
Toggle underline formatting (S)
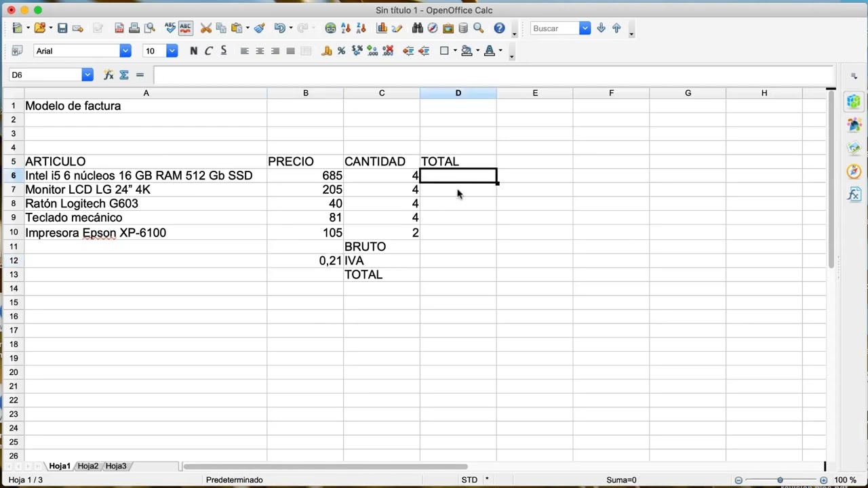coord(224,51)
